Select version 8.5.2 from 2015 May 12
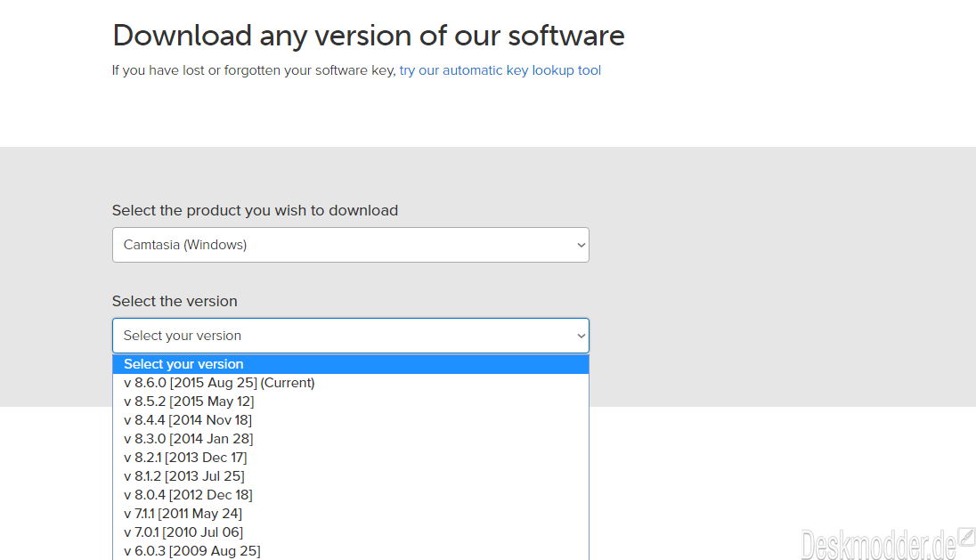 tap(351, 402)
